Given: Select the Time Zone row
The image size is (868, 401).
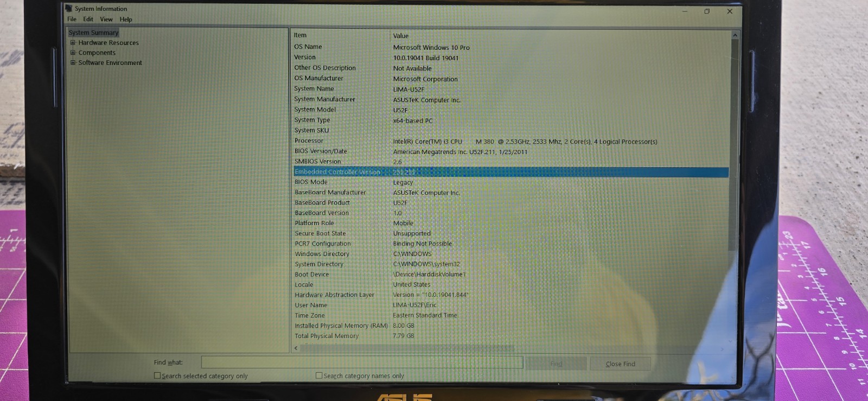Looking at the screenshot, I should click(510, 315).
